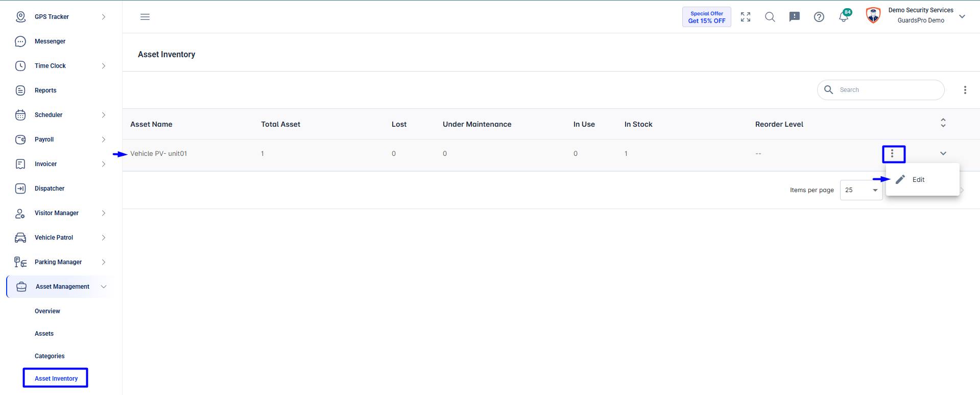Click the Payroll wallet icon
The width and height of the screenshot is (980, 395).
point(20,140)
